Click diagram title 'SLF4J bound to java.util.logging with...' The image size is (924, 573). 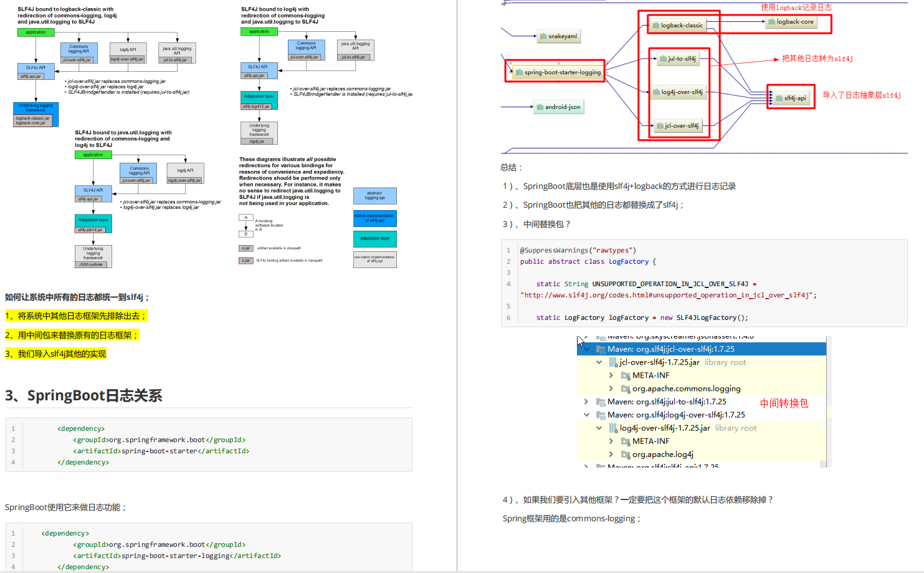[123, 139]
